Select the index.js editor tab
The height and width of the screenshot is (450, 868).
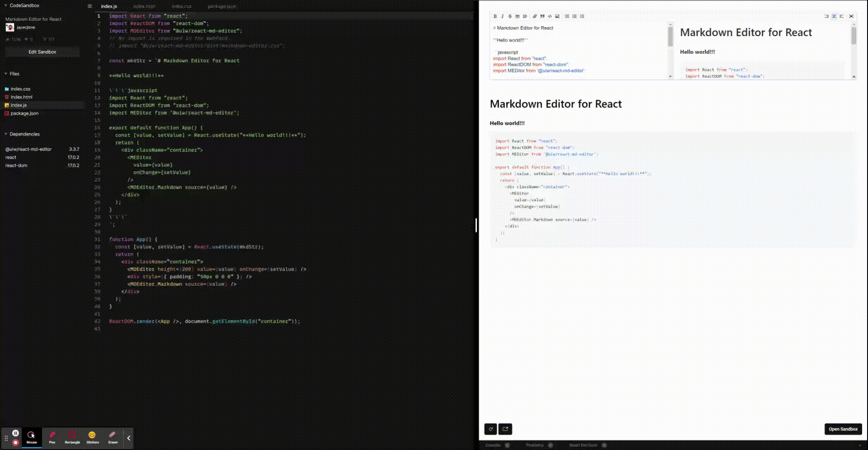(x=109, y=6)
